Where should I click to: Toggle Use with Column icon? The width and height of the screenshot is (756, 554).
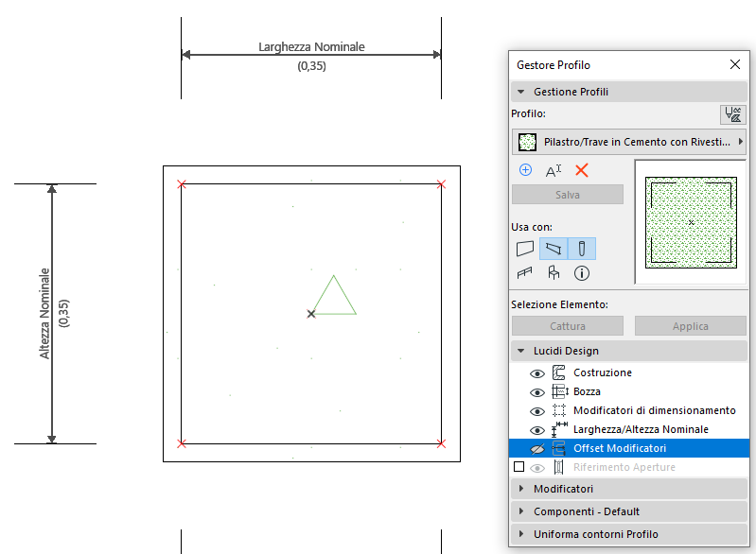tap(582, 249)
